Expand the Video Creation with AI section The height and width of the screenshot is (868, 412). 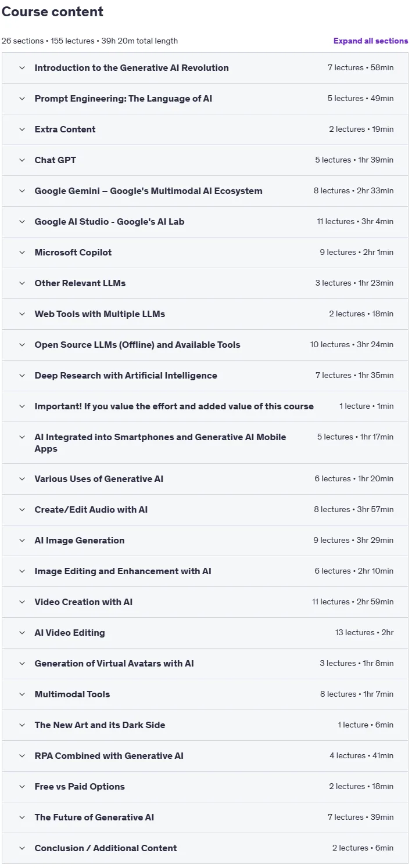205,602
